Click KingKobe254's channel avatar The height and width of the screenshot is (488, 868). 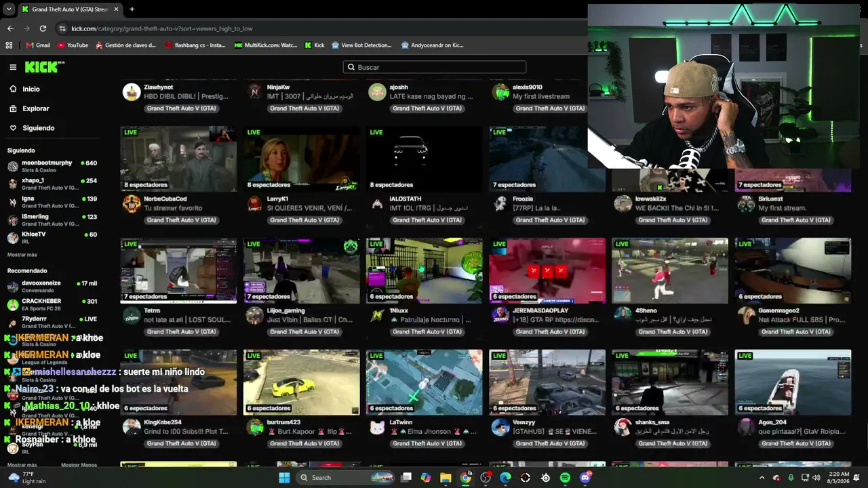tap(131, 428)
